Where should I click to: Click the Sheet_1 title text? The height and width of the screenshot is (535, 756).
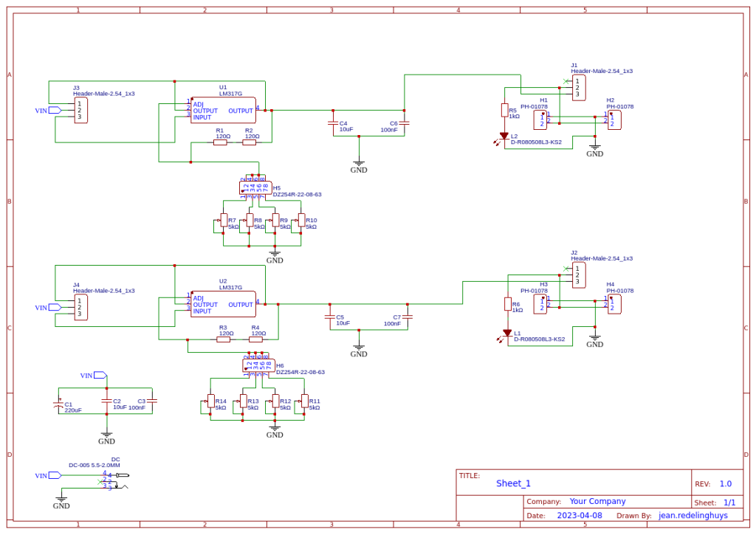513,483
